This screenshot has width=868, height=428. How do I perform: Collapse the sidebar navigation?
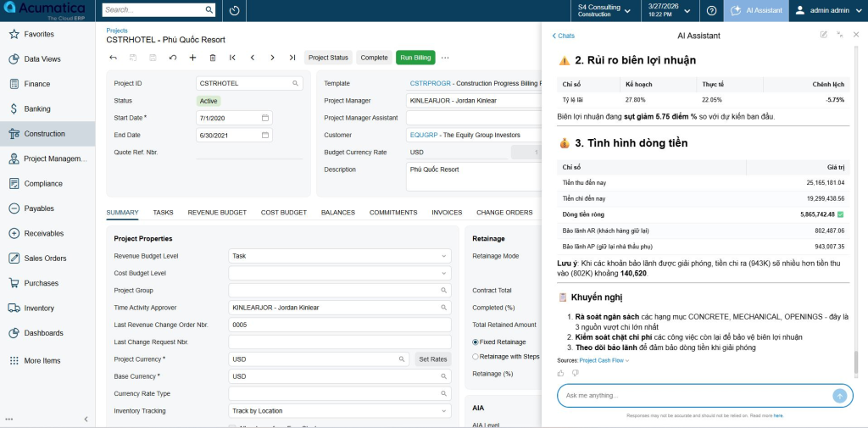(x=86, y=420)
